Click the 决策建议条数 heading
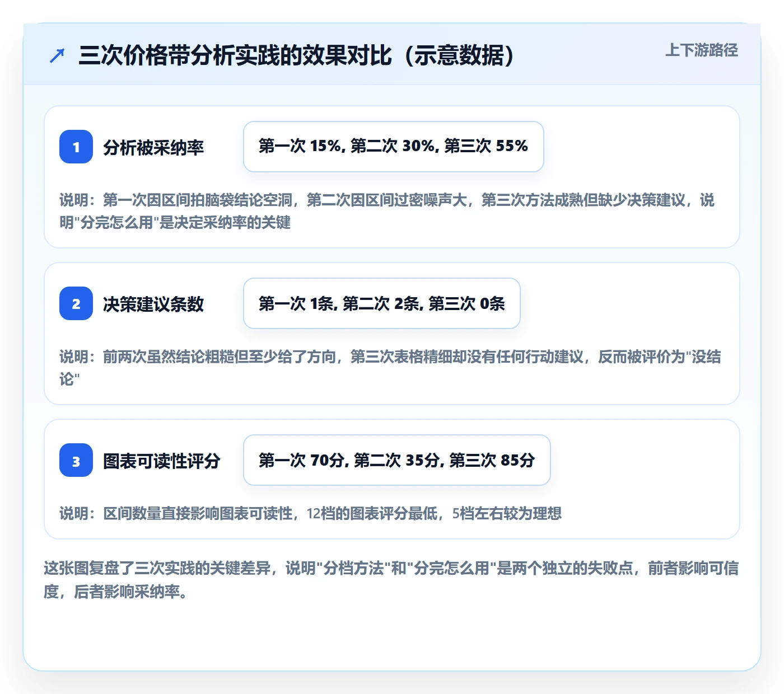 153,304
